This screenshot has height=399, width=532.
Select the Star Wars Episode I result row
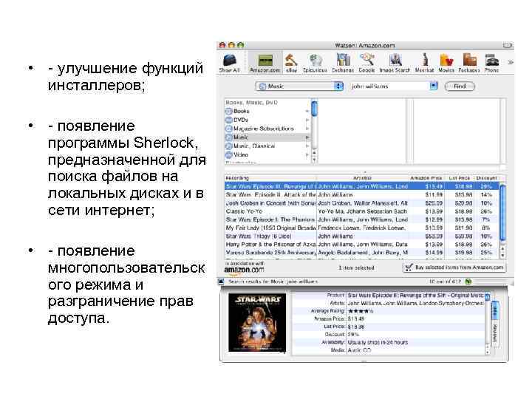(361, 219)
